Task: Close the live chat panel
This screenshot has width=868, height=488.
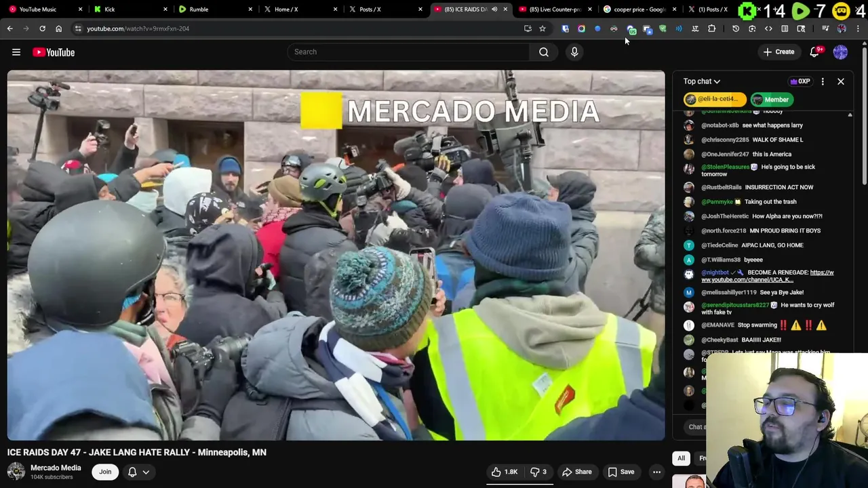Action: tap(841, 81)
